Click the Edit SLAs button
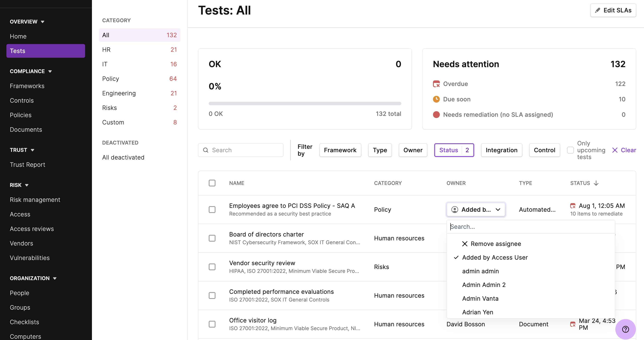Screen dimensions: 644x340 pos(613,10)
